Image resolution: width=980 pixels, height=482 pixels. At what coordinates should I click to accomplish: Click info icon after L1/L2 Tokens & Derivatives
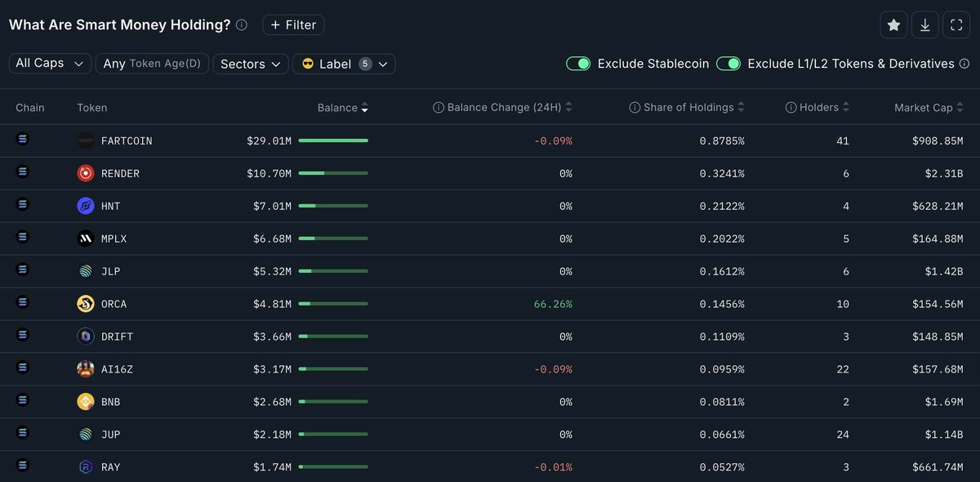(x=964, y=64)
